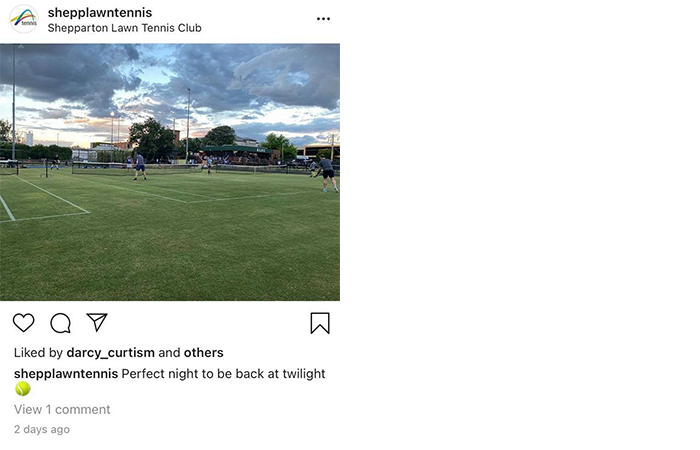700x450 pixels.
Task: Open the three-dot more options menu
Action: (x=323, y=19)
